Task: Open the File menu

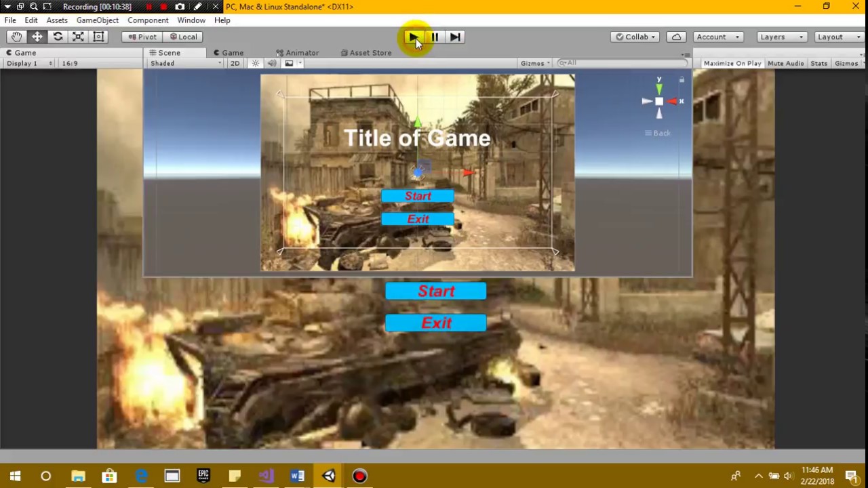Action: click(10, 20)
